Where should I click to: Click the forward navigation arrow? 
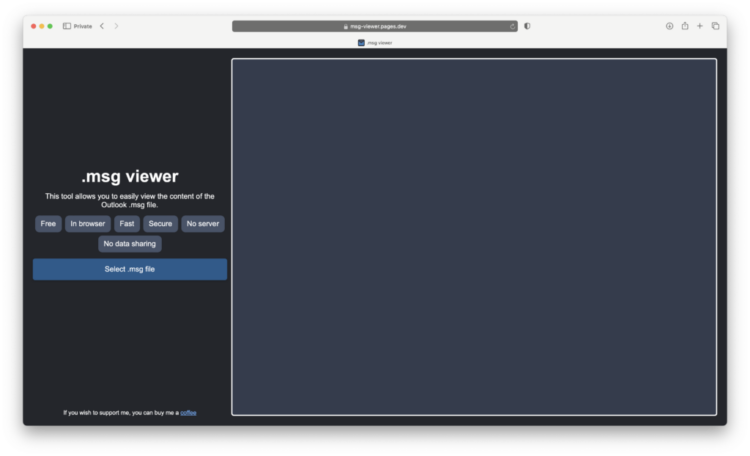116,26
